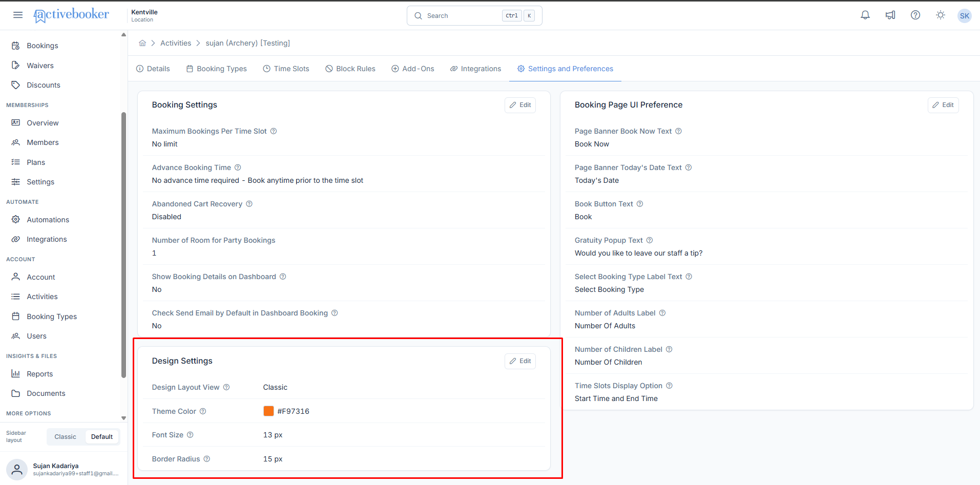Screen dimensions: 980x485
Task: Click help icon beside Theme Color
Action: pos(203,411)
